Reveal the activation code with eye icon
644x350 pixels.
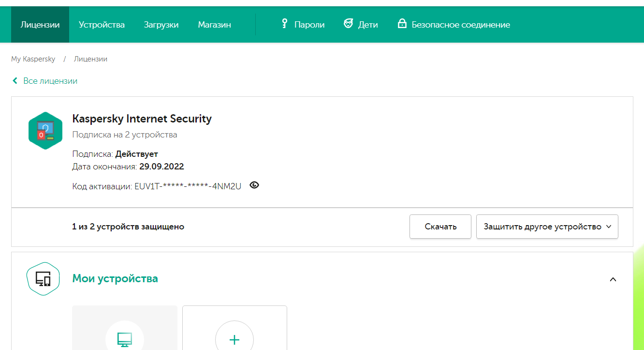pos(254,185)
